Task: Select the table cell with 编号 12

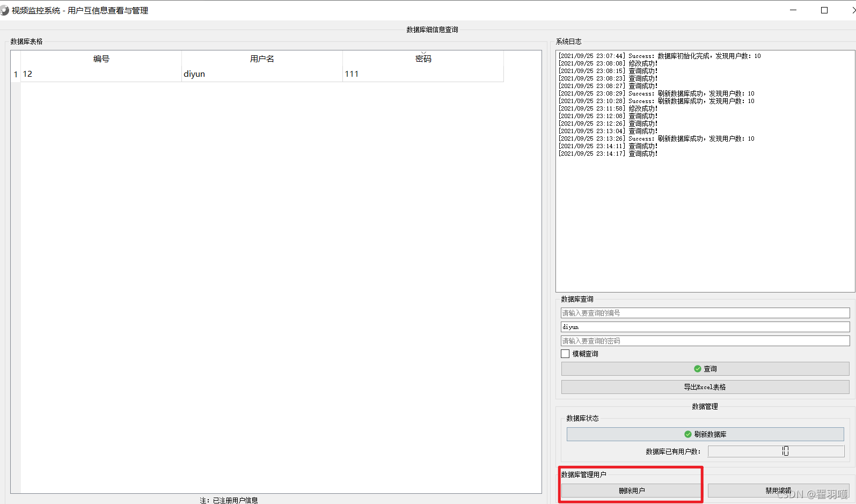Action: click(x=101, y=74)
